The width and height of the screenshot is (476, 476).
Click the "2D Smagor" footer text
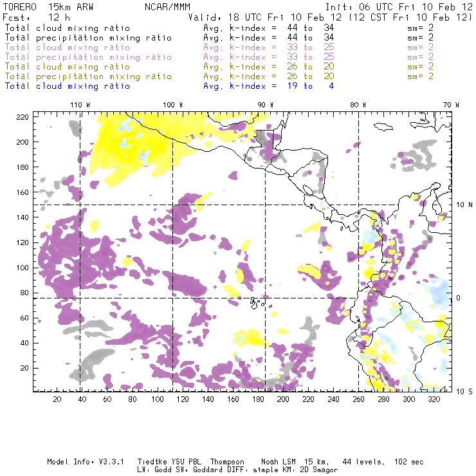pos(319,470)
